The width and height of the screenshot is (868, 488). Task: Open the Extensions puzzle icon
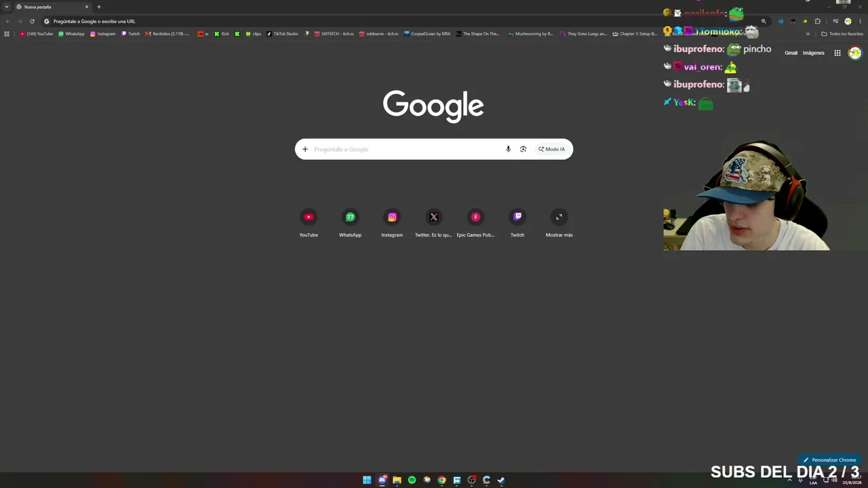tap(817, 21)
